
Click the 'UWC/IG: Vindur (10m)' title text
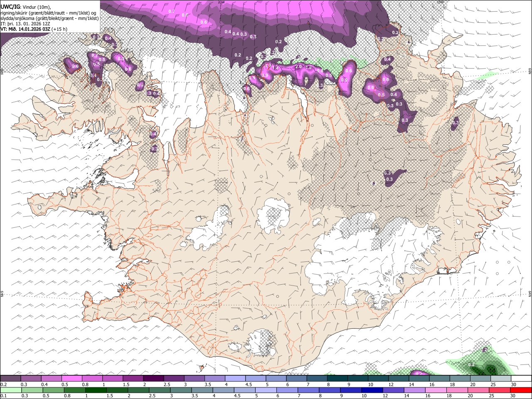pos(25,7)
